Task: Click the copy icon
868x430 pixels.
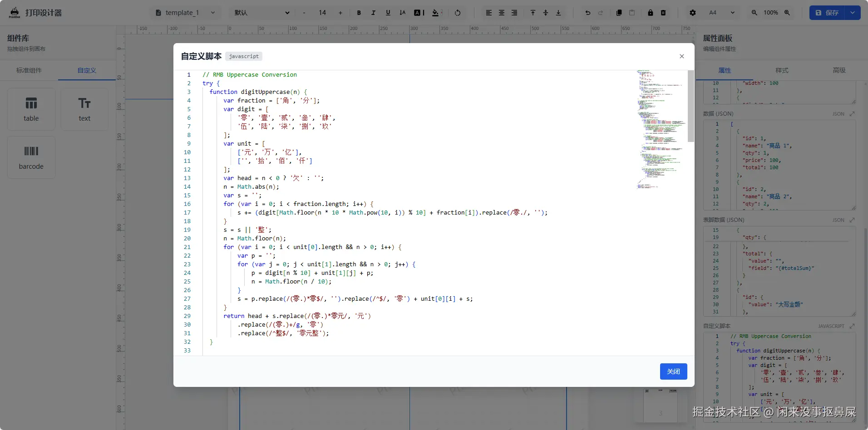Action: [x=619, y=13]
